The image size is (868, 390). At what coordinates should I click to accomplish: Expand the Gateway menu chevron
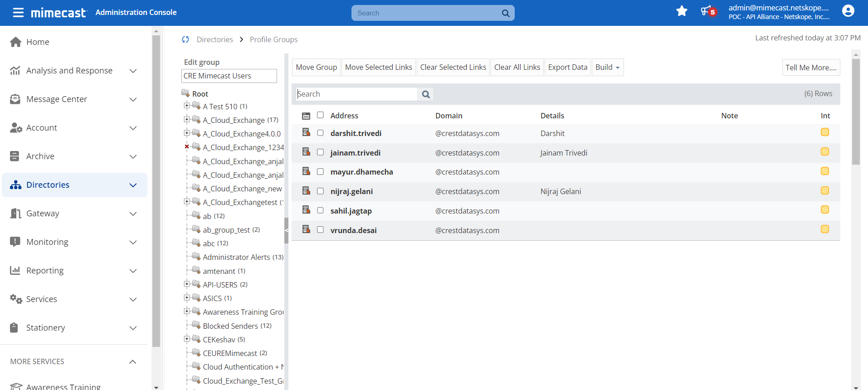tap(133, 214)
